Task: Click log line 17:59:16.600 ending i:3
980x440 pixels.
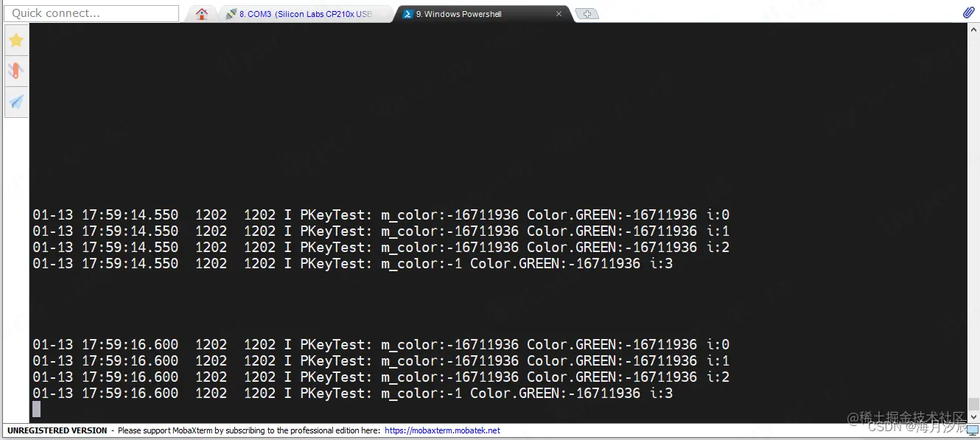Action: point(353,394)
